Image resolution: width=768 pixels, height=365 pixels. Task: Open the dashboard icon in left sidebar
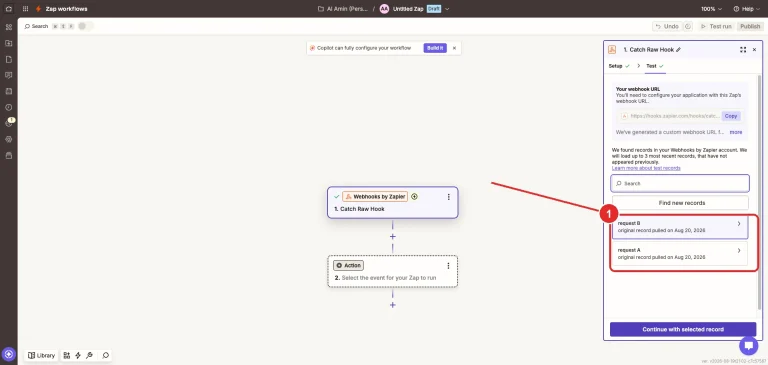(x=8, y=27)
